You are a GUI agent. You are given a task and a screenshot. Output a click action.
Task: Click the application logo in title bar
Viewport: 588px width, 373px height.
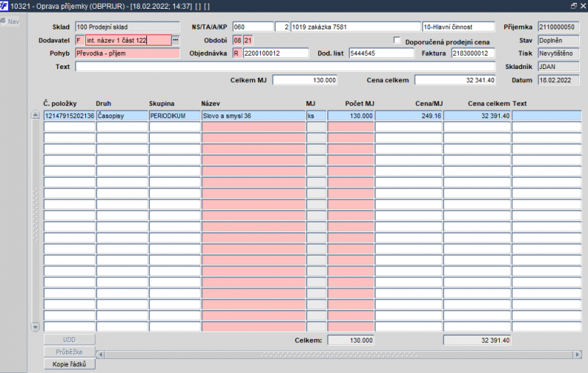[5, 6]
